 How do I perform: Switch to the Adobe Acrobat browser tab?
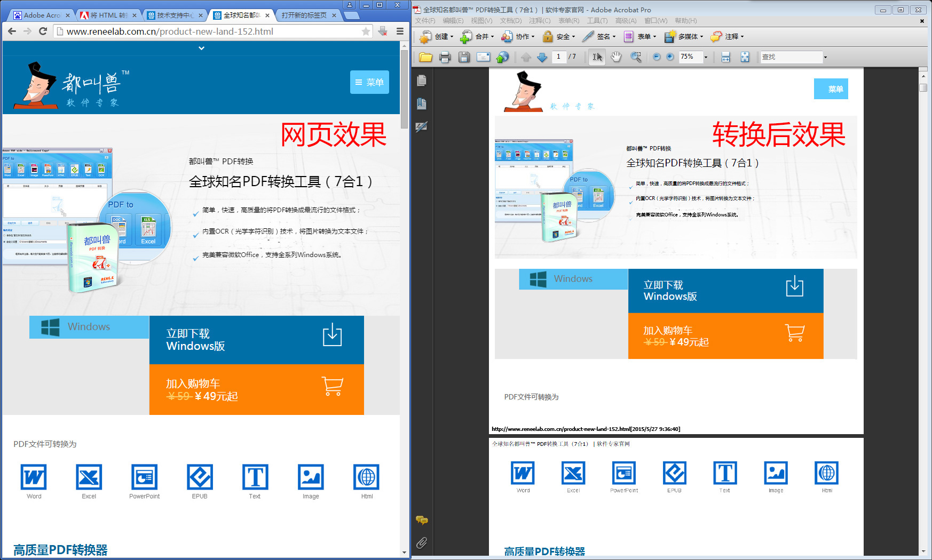[42, 15]
